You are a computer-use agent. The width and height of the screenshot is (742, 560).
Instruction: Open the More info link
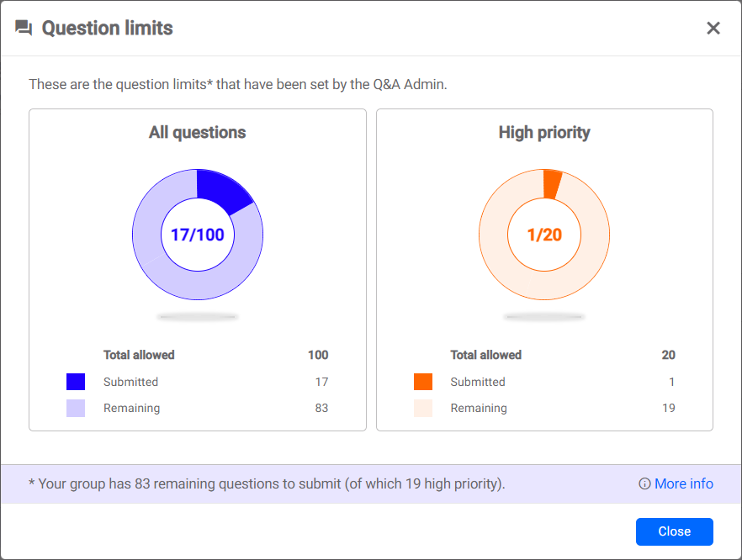point(683,484)
